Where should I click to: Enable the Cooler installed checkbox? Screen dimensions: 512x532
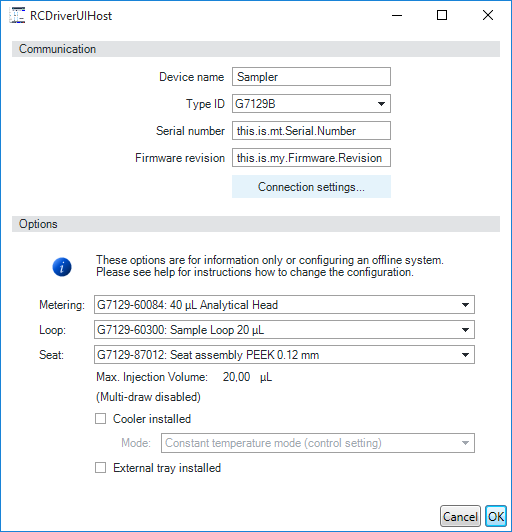(100, 419)
